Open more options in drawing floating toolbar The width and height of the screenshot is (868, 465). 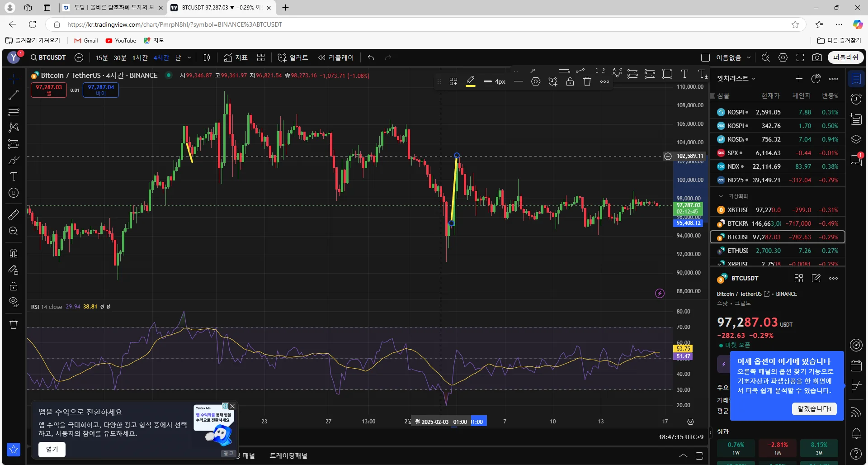click(604, 82)
